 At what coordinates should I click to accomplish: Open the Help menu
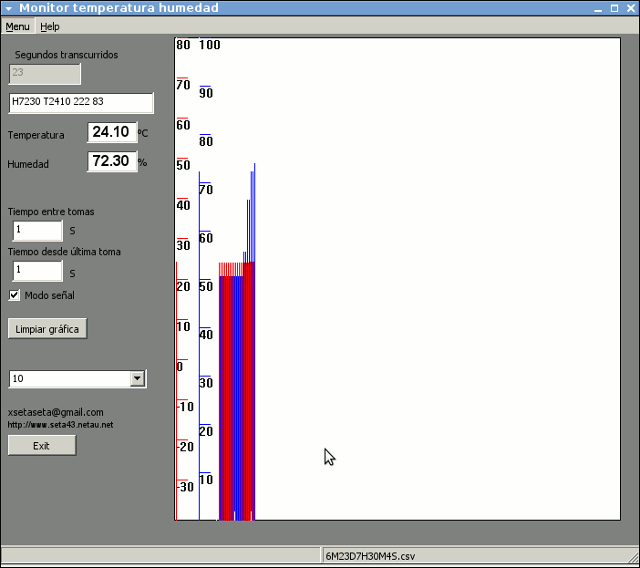pyautogui.click(x=50, y=26)
